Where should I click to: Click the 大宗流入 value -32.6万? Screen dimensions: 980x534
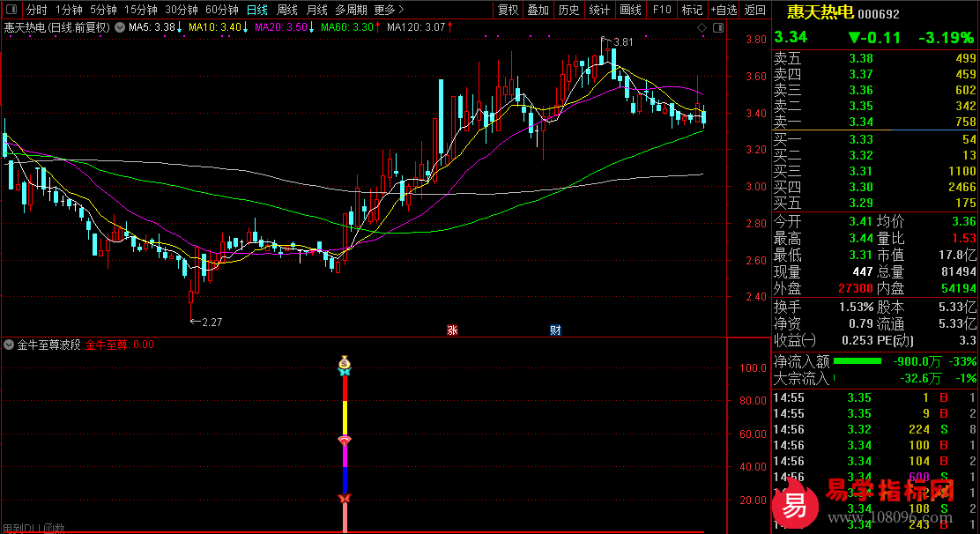pyautogui.click(x=921, y=379)
